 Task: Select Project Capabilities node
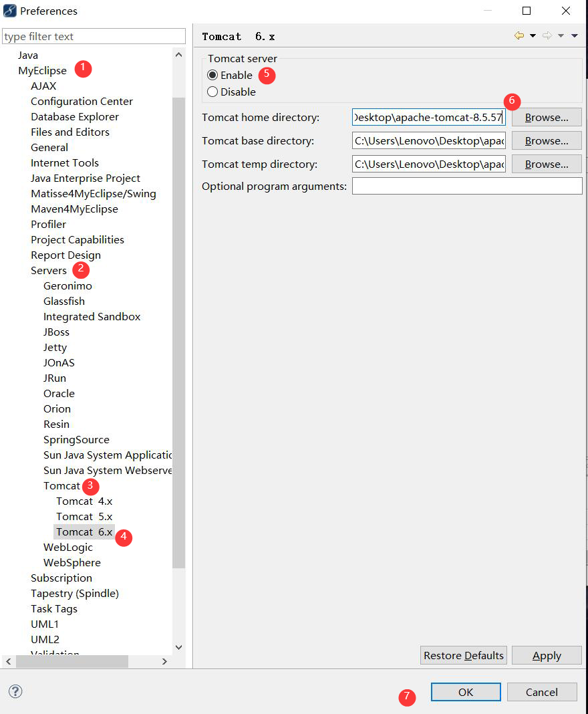click(x=78, y=239)
